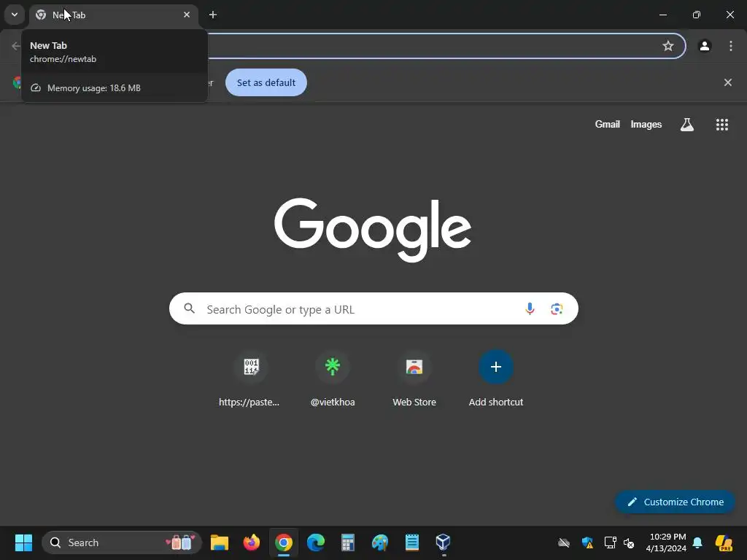This screenshot has width=747, height=560.
Task: Click the taskbar Search box
Action: pos(122,542)
